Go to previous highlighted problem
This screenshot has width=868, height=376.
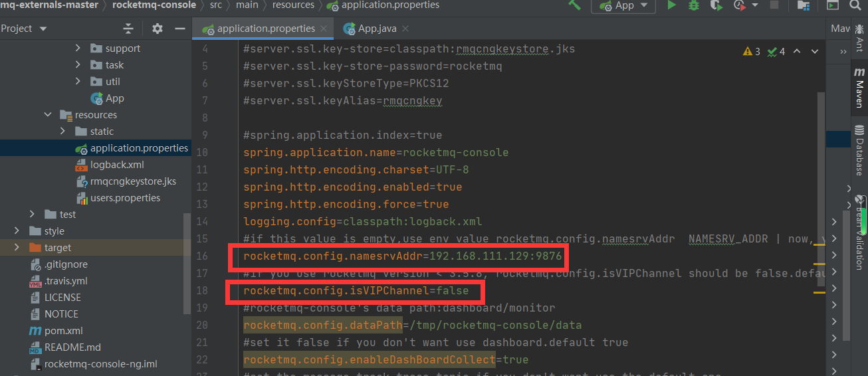797,52
